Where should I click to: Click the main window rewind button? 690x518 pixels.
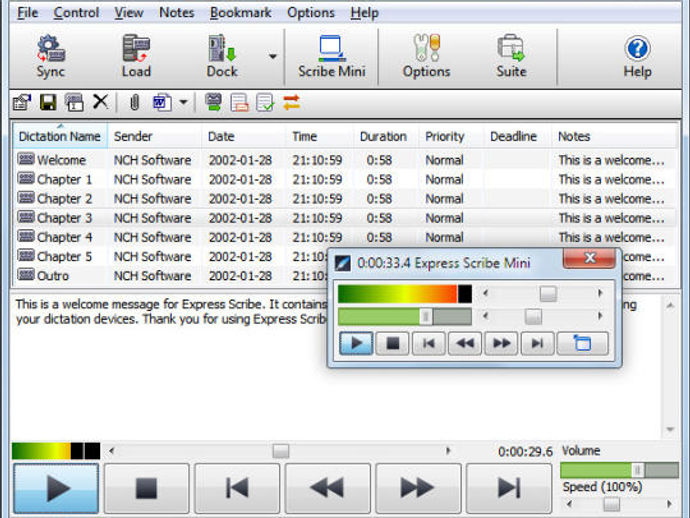[x=327, y=488]
